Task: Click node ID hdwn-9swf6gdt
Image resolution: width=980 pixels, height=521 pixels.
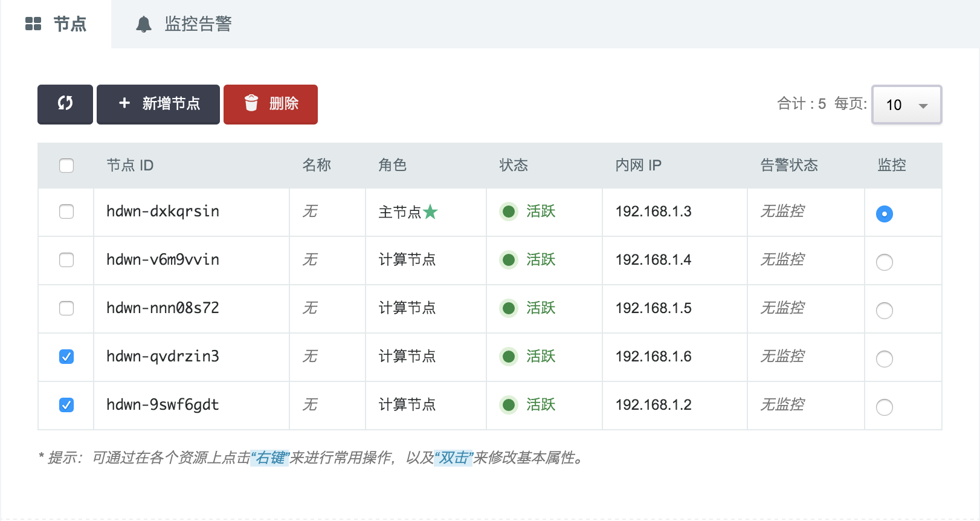Action: [163, 405]
